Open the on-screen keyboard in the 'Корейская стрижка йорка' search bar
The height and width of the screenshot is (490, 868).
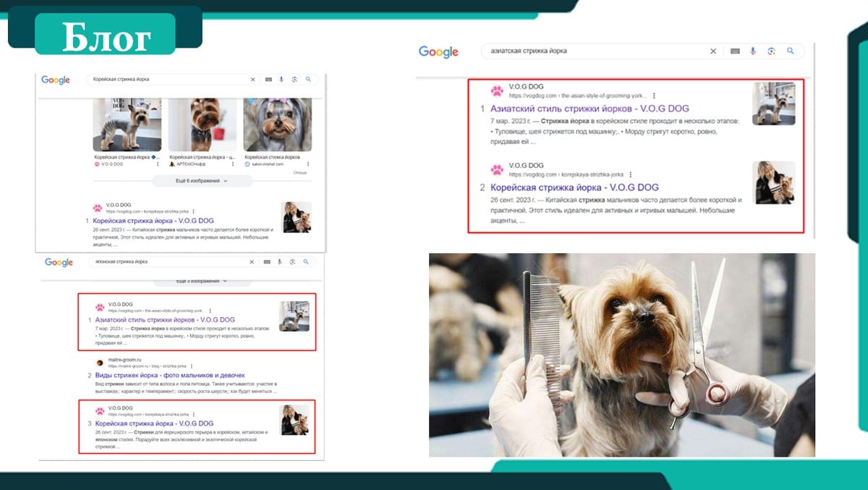coord(268,80)
